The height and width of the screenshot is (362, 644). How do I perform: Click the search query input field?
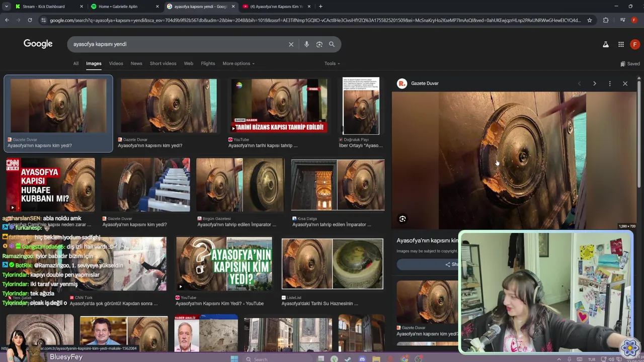coord(179,44)
